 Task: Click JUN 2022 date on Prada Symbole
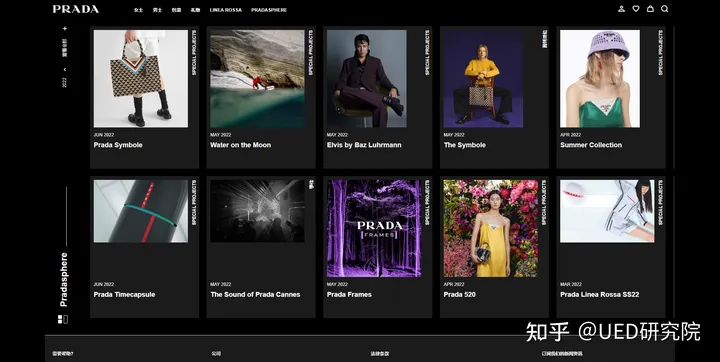[104, 135]
